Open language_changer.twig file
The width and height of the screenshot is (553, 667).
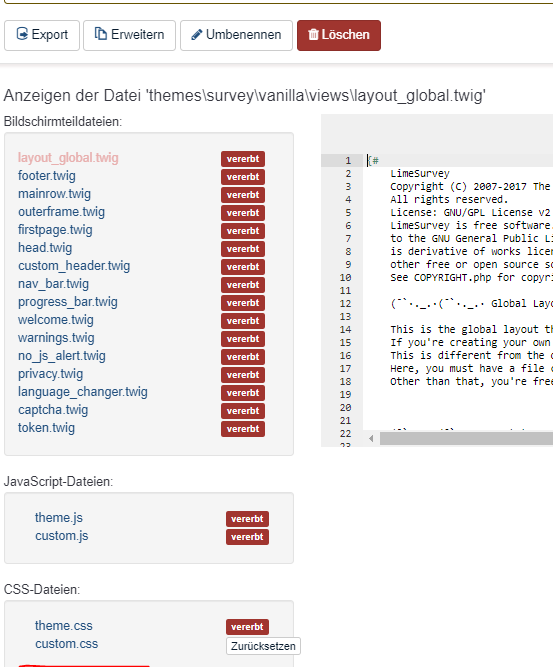coord(83,392)
